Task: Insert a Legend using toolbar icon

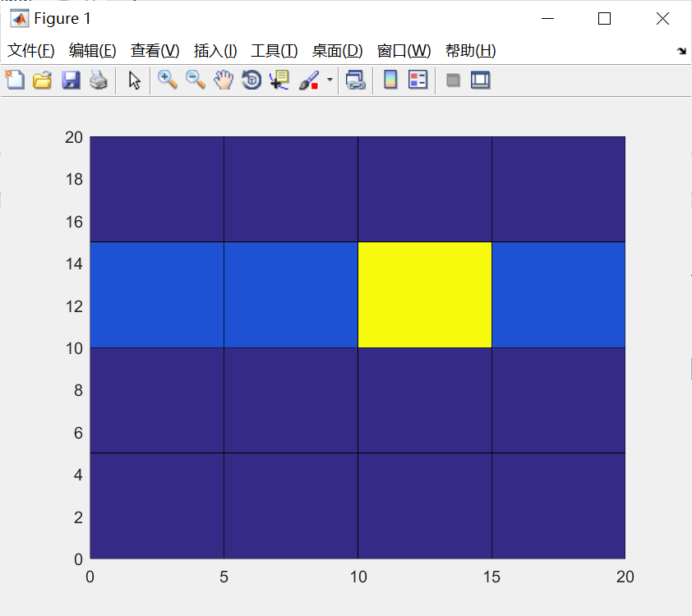Action: pyautogui.click(x=418, y=80)
